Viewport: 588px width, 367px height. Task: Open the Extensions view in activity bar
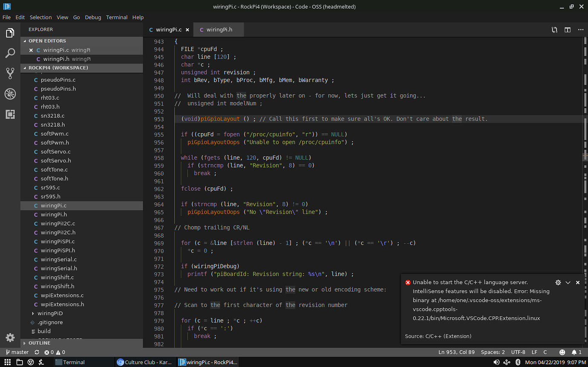point(10,114)
